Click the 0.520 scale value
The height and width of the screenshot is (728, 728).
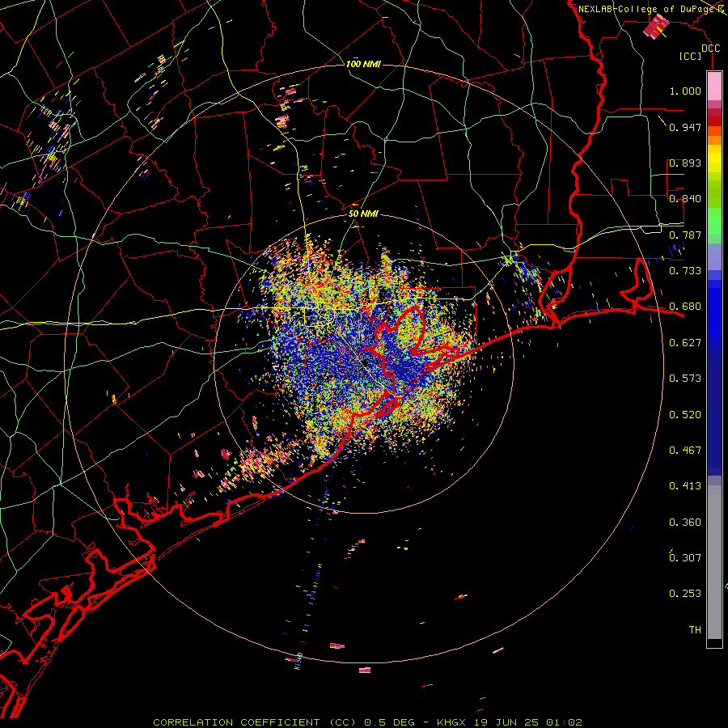click(685, 415)
